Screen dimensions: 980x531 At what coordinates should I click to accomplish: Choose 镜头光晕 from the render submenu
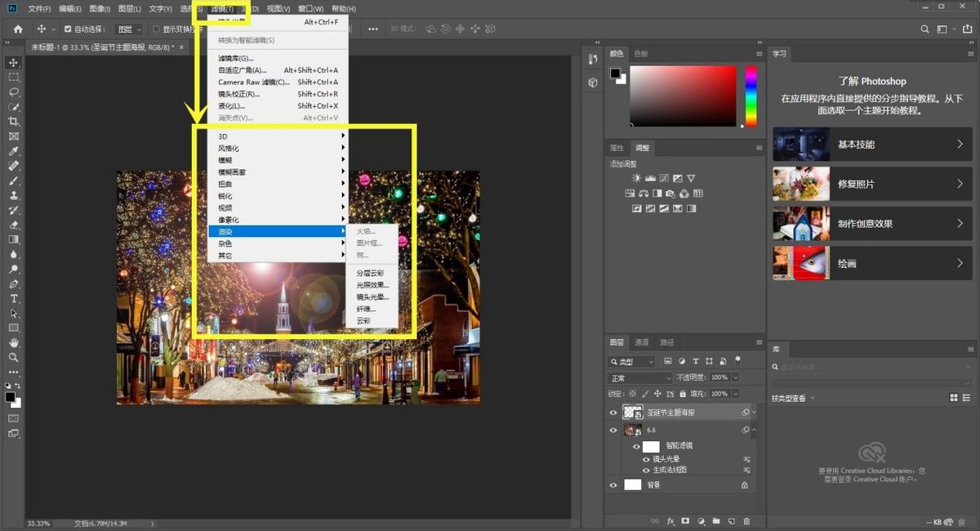coord(372,297)
